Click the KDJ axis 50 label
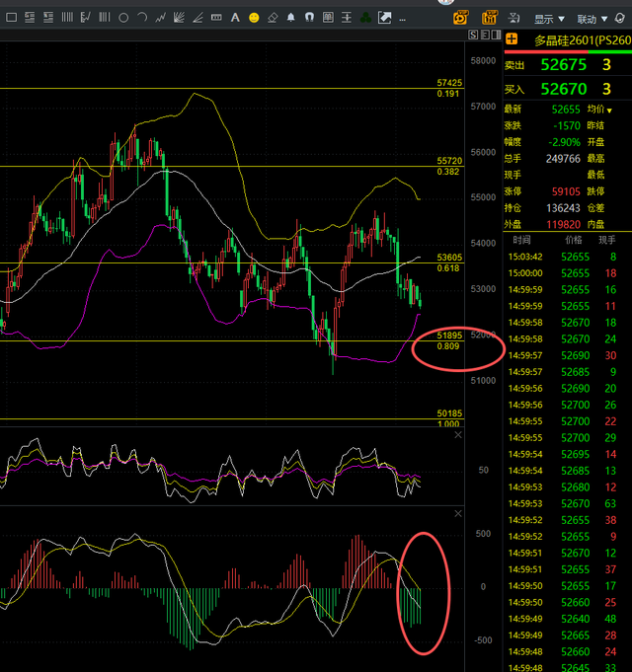 483,470
